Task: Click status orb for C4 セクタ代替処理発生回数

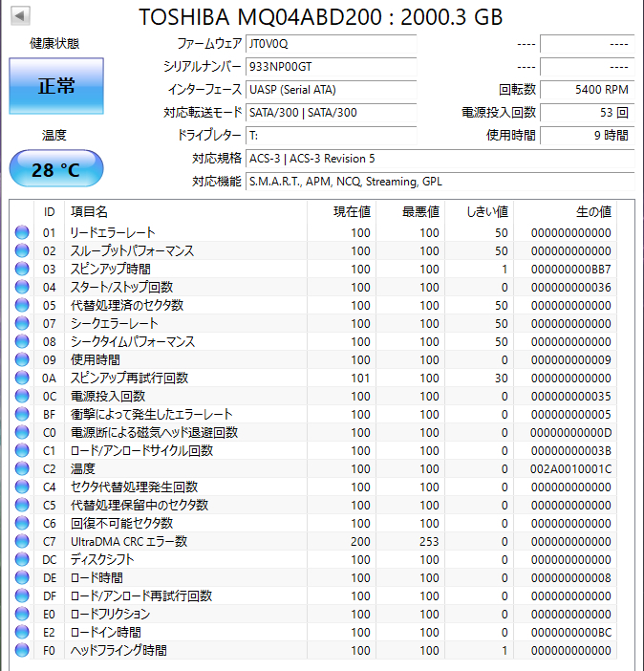Action: click(22, 487)
